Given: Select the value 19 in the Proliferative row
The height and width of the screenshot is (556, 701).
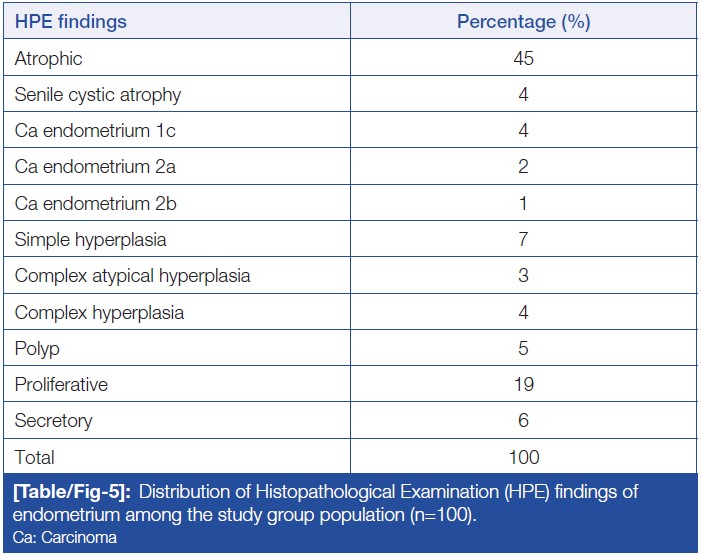Looking at the screenshot, I should click(x=523, y=384).
